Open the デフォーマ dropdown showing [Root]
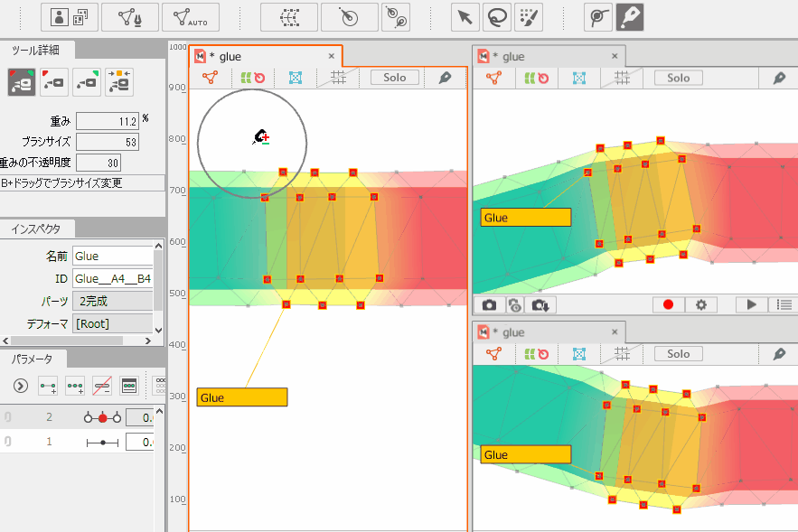The image size is (798, 532). pyautogui.click(x=114, y=323)
